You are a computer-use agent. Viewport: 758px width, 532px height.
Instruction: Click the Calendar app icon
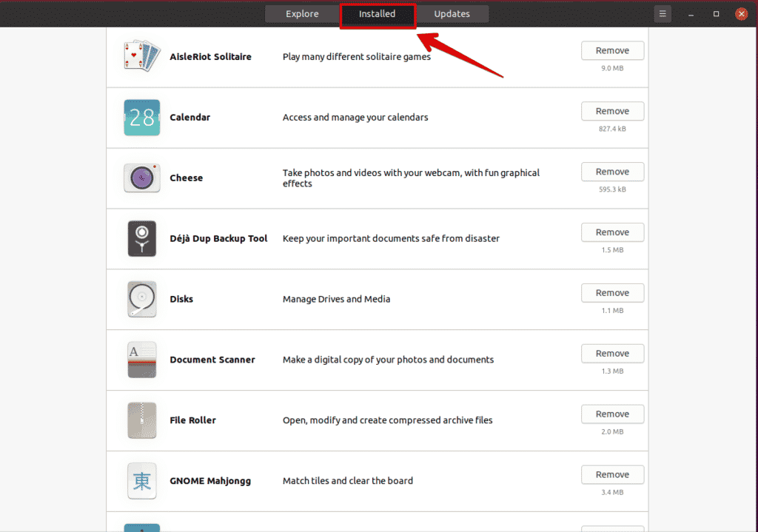click(x=141, y=117)
